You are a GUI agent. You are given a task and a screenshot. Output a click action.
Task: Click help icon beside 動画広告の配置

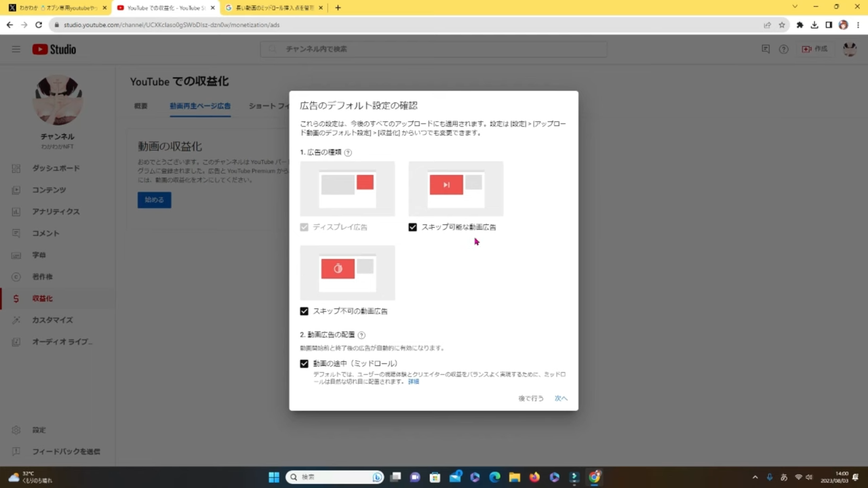point(361,335)
